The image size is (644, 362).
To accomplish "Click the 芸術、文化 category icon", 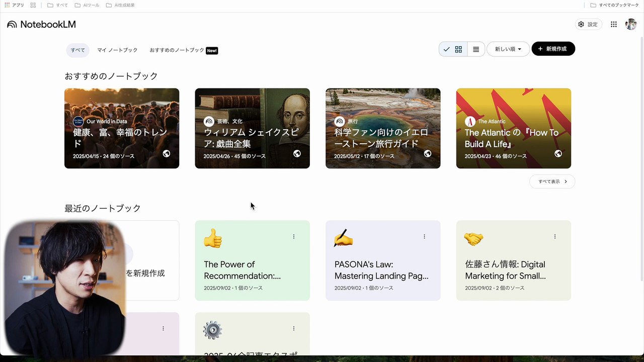I will coord(209,121).
